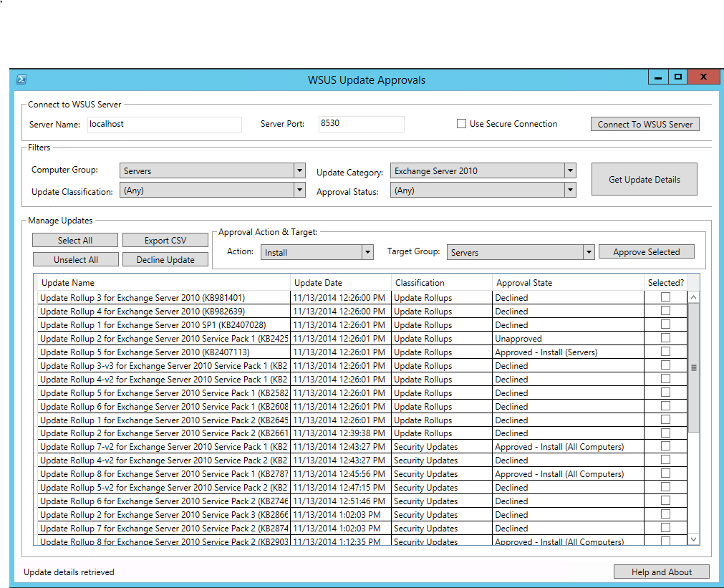The image size is (724, 588).
Task: Maximize the WSUS Update Approvals window
Action: (x=678, y=77)
